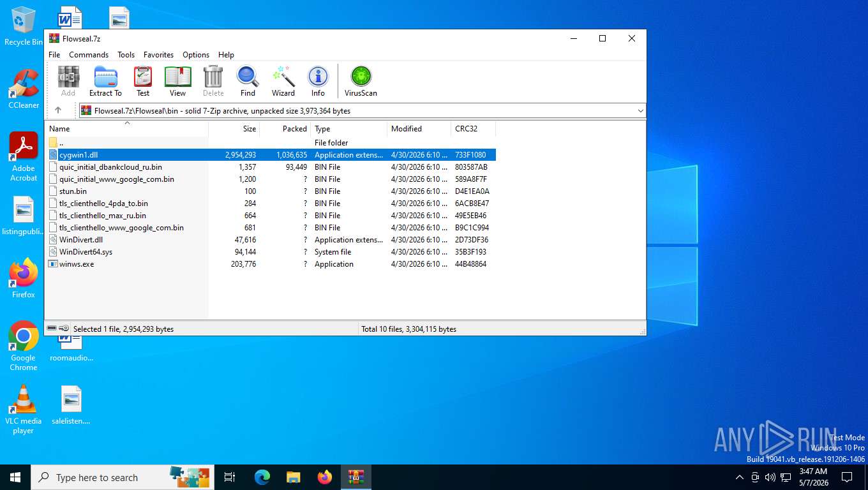
Task: Sort by the Size column header
Action: click(234, 129)
